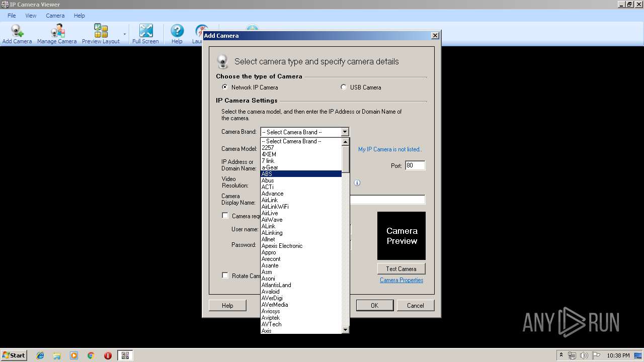Image resolution: width=644 pixels, height=362 pixels.
Task: Click the Cancel button in Add Camera
Action: pyautogui.click(x=415, y=305)
